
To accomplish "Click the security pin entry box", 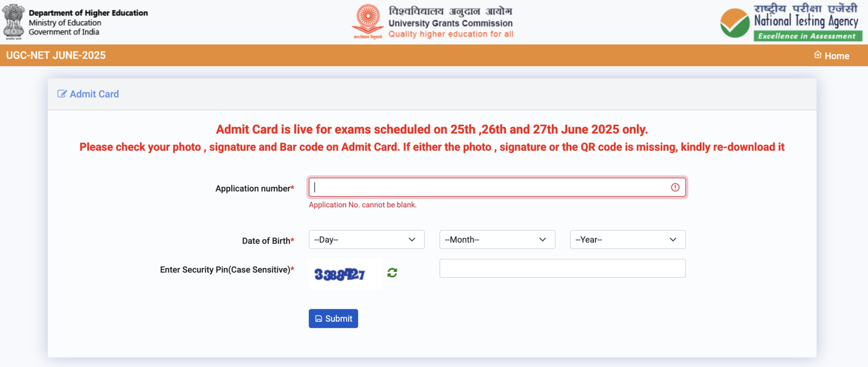I will (562, 268).
